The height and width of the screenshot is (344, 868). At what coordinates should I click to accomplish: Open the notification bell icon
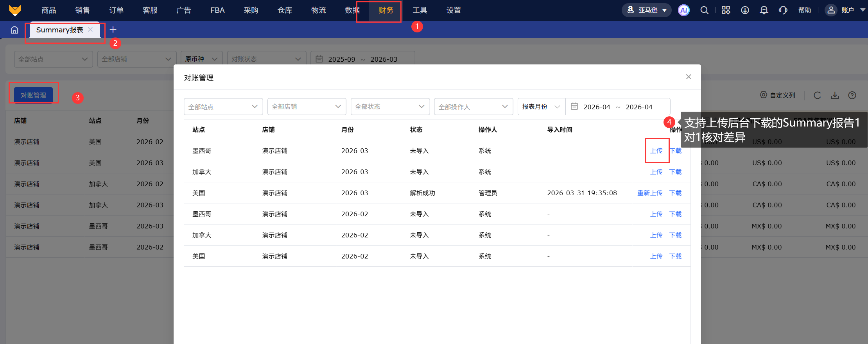pyautogui.click(x=764, y=11)
